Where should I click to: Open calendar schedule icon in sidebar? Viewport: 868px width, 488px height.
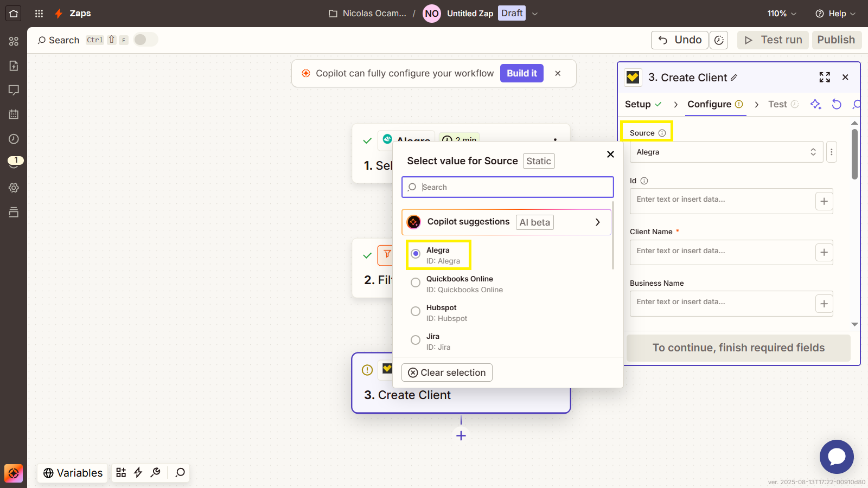tap(14, 114)
